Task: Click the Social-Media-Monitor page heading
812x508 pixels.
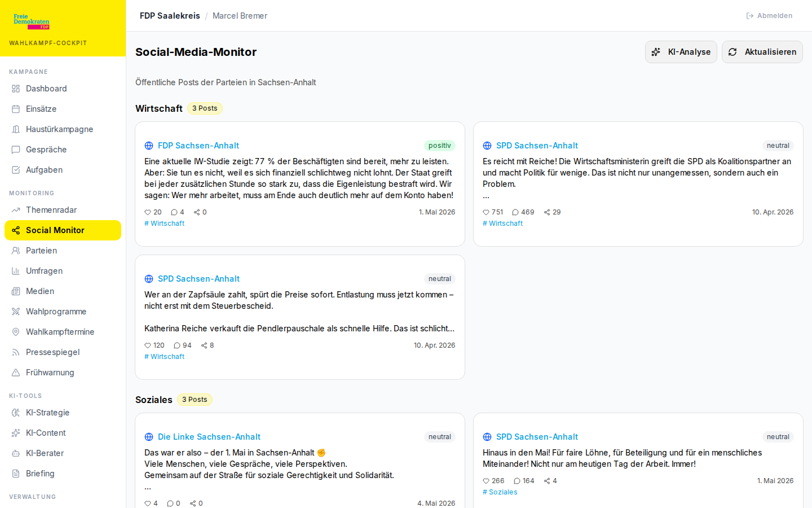Action: point(196,52)
